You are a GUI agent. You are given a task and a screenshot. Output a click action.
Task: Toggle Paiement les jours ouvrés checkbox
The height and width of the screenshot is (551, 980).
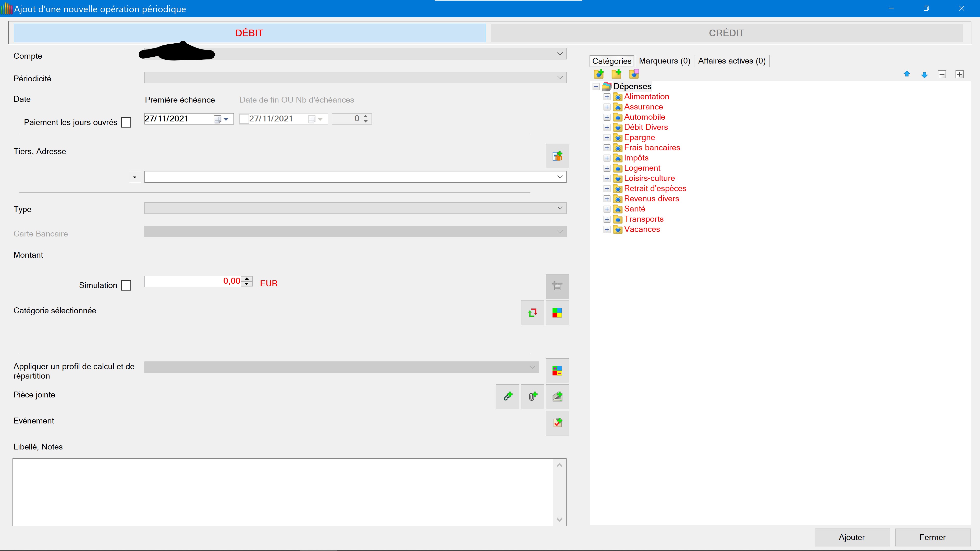(126, 122)
